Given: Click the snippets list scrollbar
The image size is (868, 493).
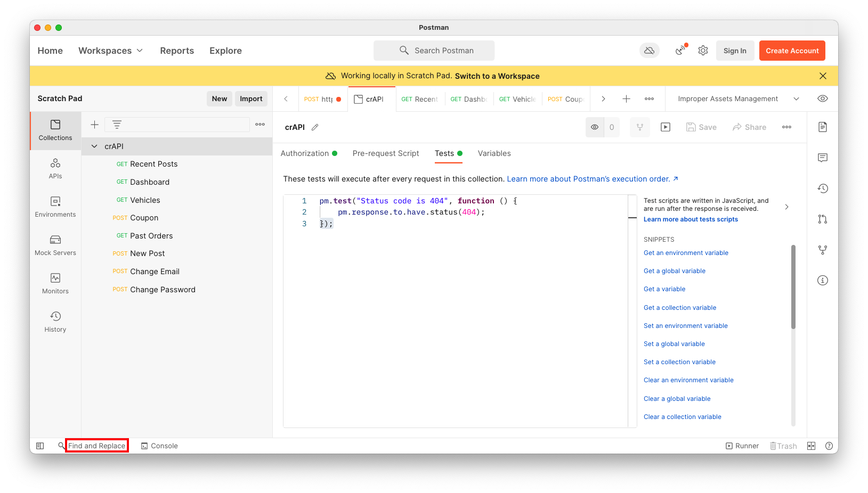Looking at the screenshot, I should (793, 287).
